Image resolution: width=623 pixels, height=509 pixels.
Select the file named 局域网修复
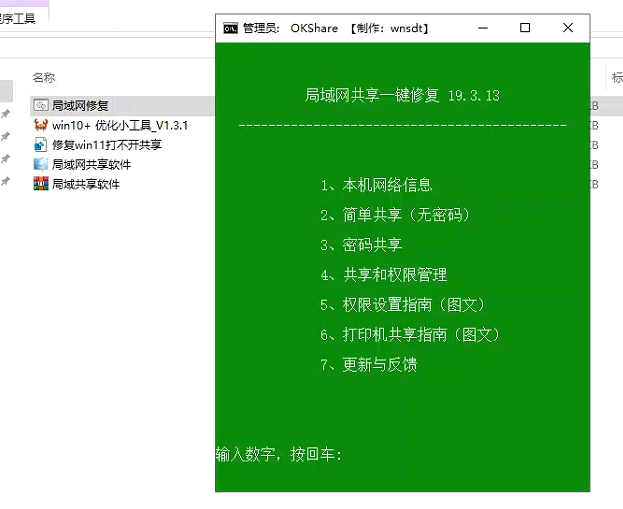(x=80, y=106)
